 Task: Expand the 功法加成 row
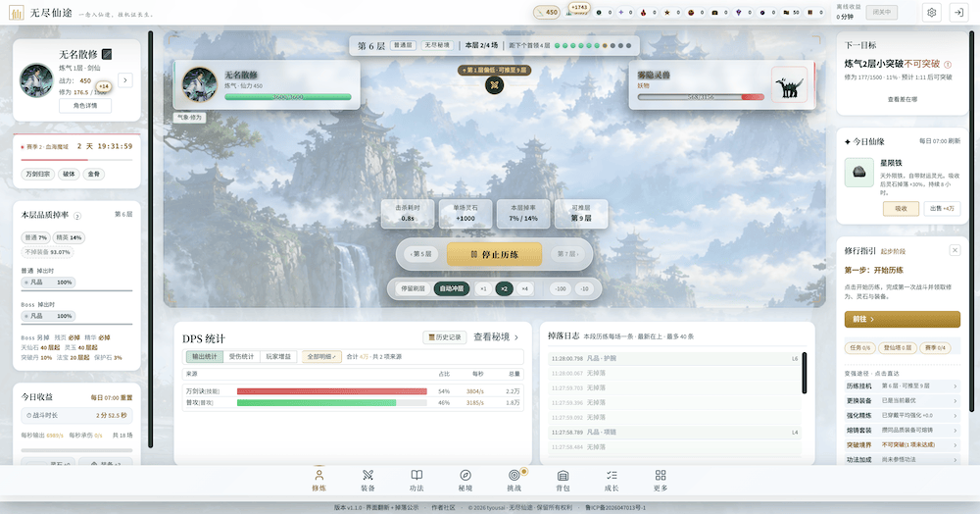tap(902, 460)
